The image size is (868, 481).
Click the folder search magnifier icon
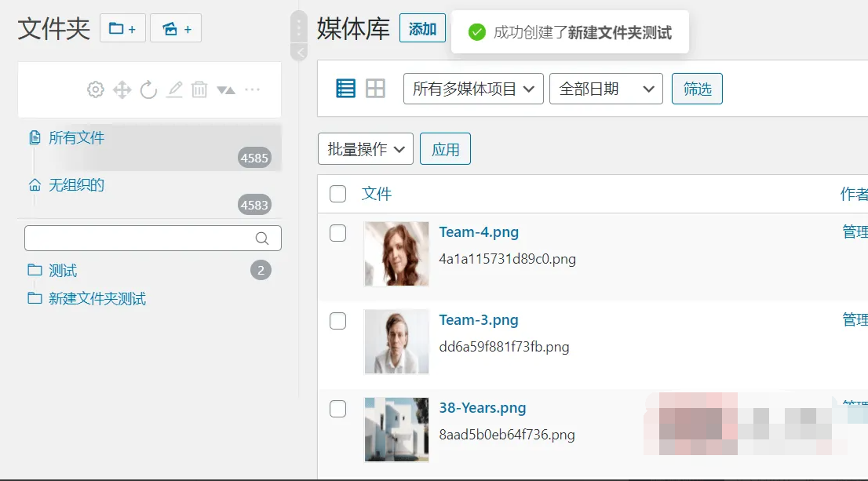click(x=262, y=239)
